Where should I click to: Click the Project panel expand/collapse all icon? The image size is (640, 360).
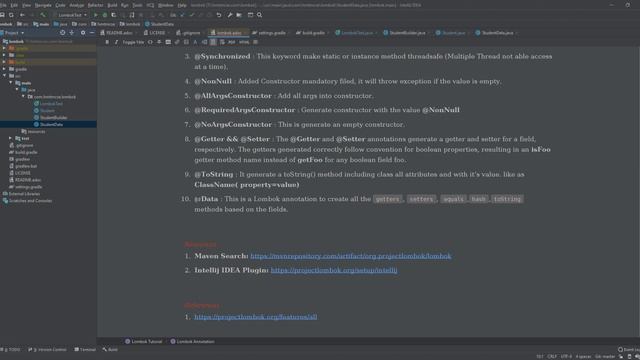(x=72, y=33)
